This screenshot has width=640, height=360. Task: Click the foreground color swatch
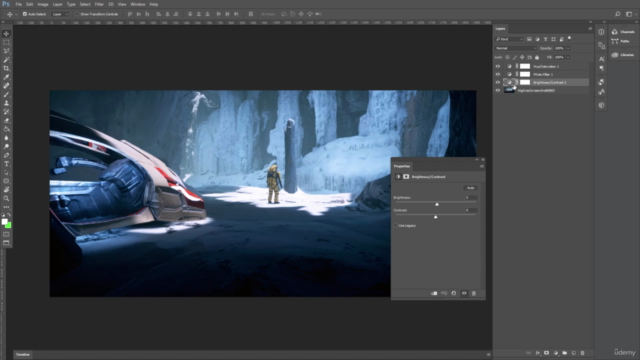(x=4, y=222)
